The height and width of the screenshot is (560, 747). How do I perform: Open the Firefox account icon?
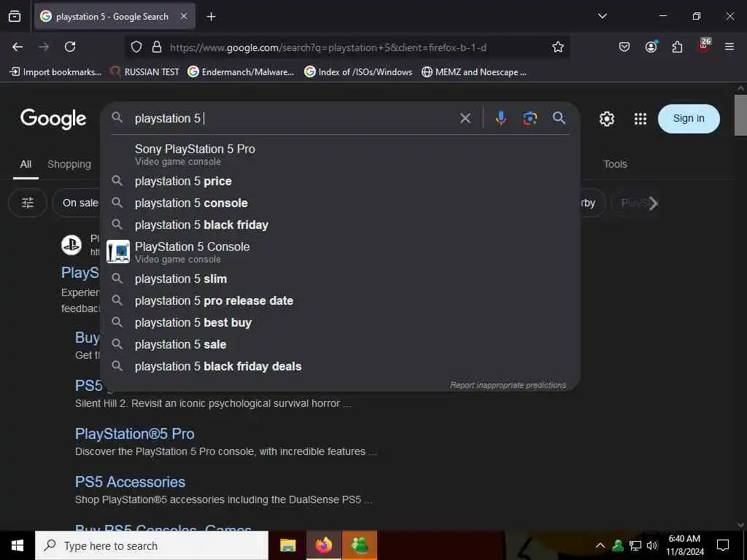651,47
